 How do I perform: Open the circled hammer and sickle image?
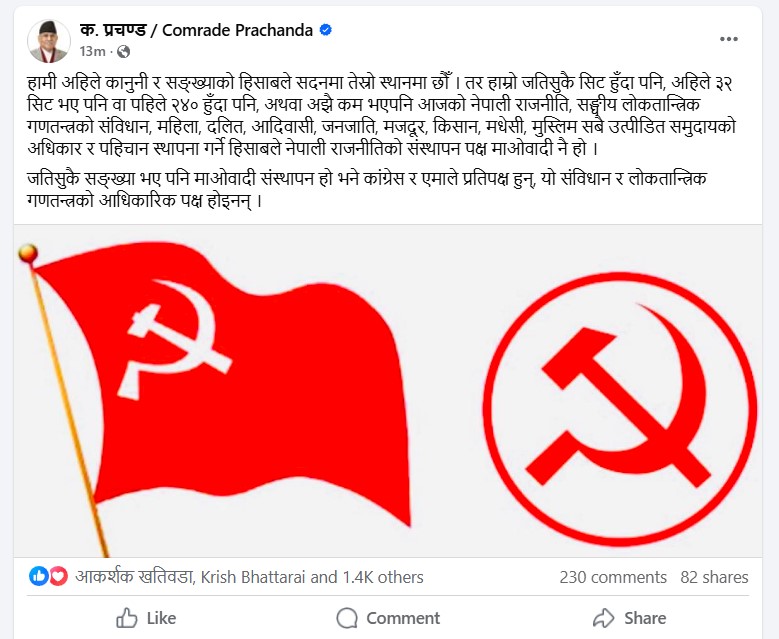click(620, 408)
